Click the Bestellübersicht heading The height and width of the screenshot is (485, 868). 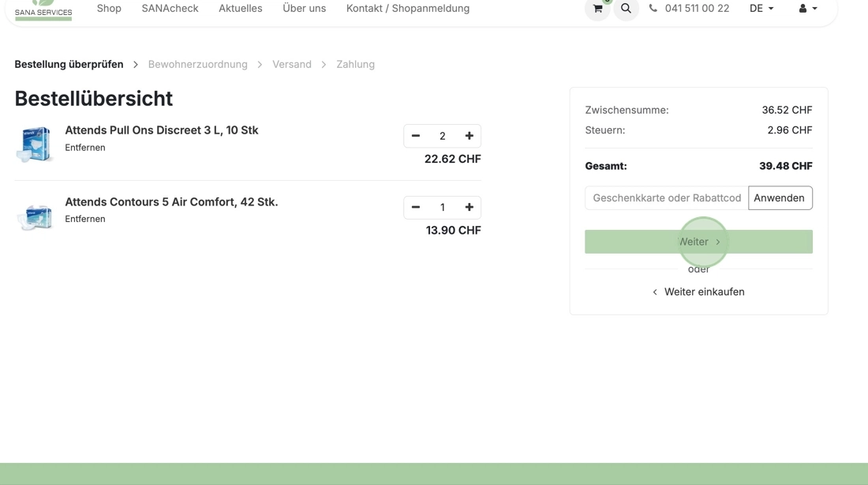click(94, 99)
